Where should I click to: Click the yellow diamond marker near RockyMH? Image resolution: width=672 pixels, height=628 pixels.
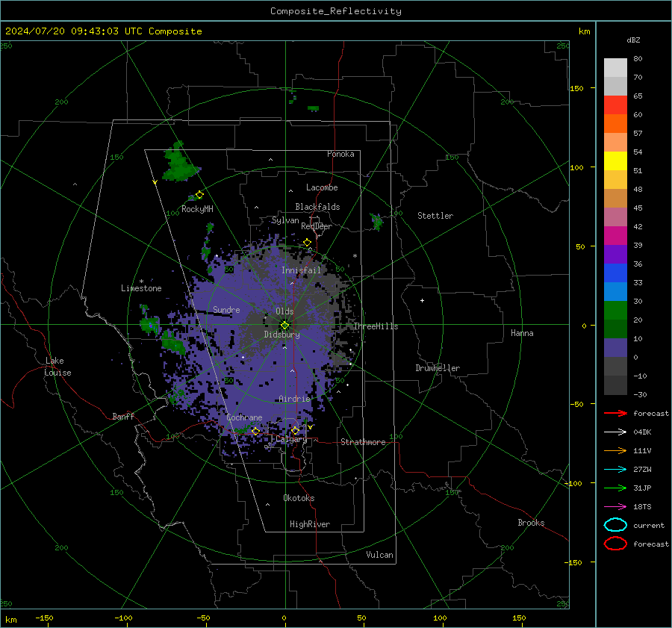[x=199, y=195]
